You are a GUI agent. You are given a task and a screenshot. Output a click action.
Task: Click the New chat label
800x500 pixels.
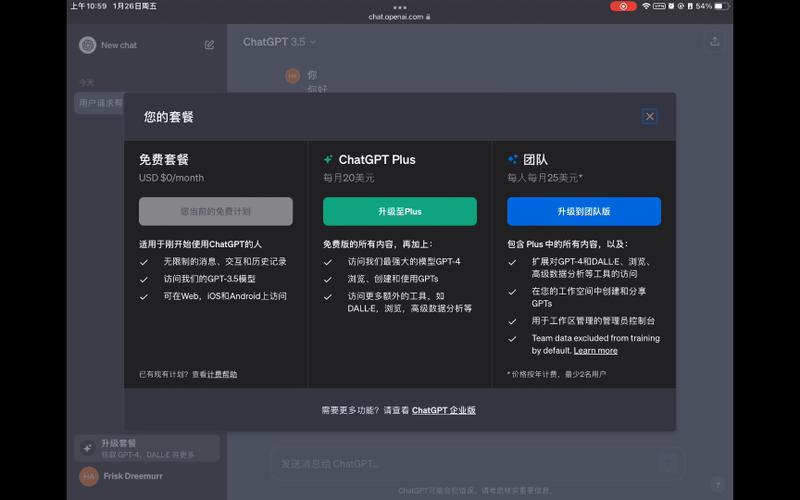coord(119,45)
